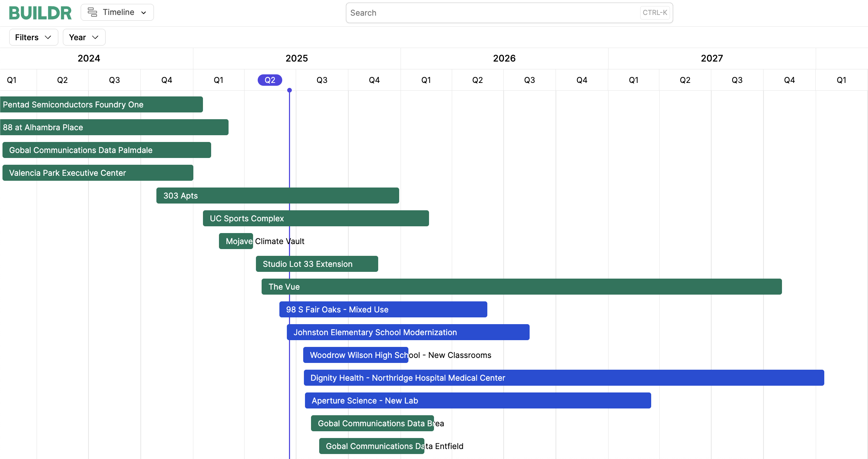Focus the Search input field
This screenshot has width=868, height=459.
click(x=509, y=13)
